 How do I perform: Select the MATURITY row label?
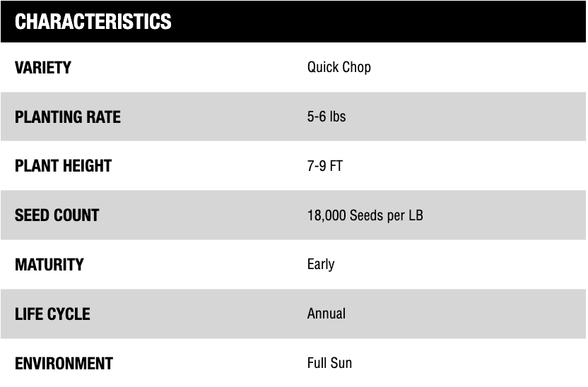pyautogui.click(x=49, y=265)
